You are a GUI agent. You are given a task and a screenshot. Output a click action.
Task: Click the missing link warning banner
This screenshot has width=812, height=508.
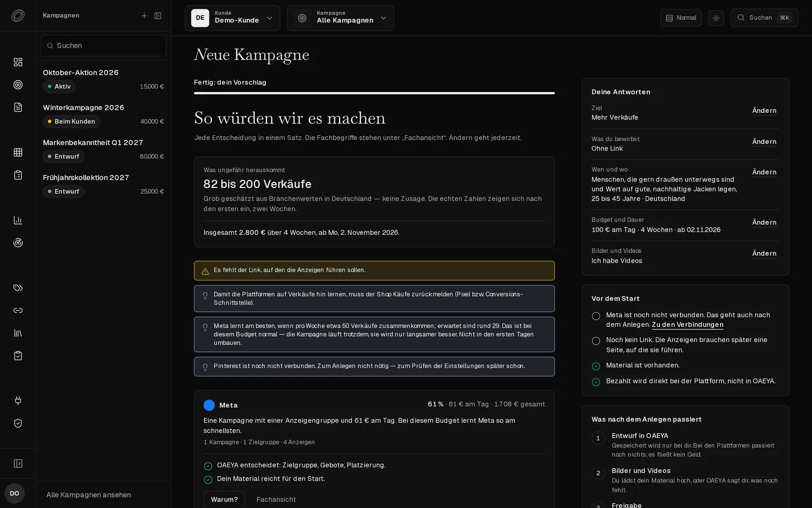374,271
